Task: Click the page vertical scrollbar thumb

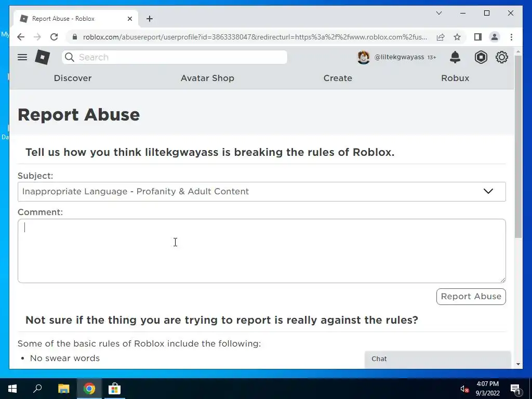Action: point(518,146)
